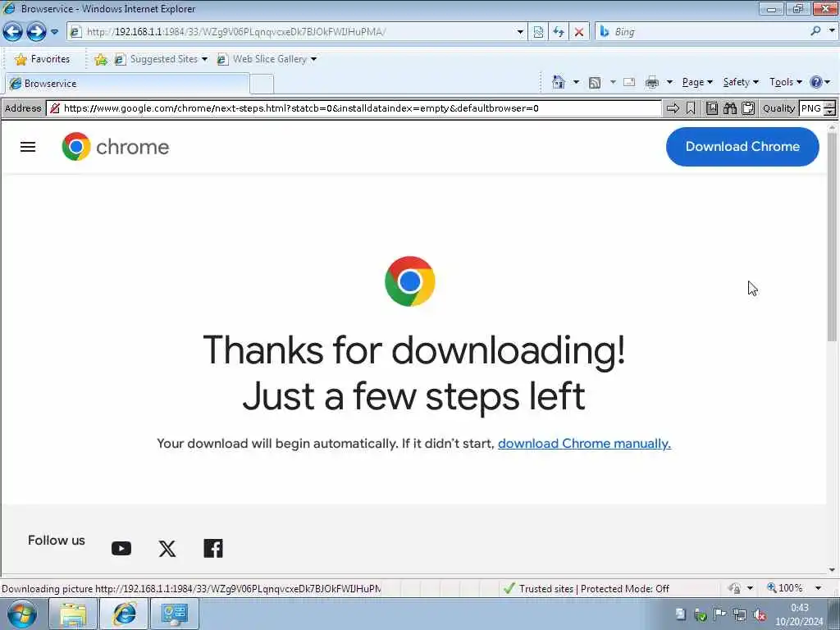Click the Read Mail envelope icon
The width and height of the screenshot is (840, 630).
(x=629, y=82)
